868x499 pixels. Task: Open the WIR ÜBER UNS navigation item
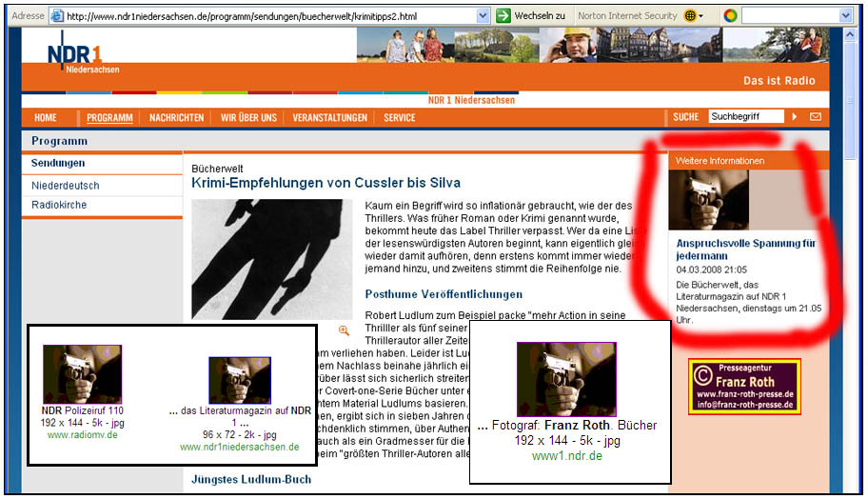pyautogui.click(x=248, y=117)
